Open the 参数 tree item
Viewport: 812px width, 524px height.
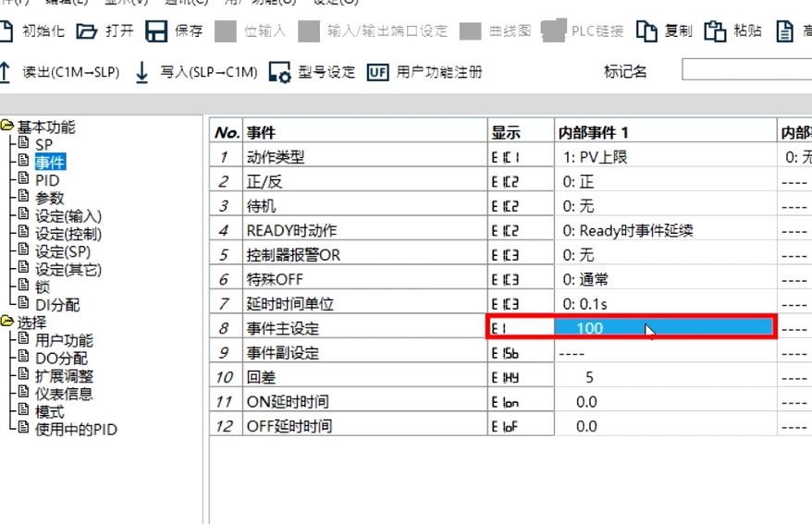(x=49, y=198)
